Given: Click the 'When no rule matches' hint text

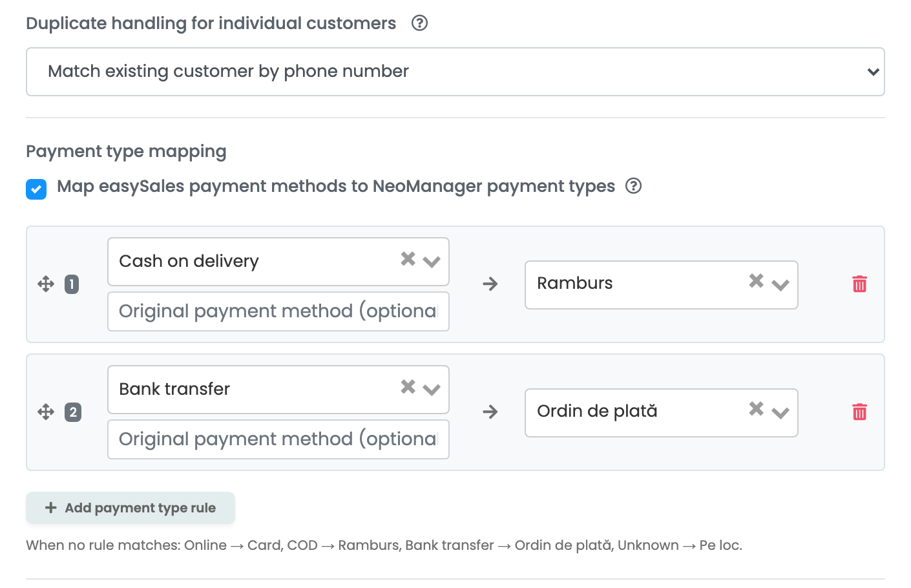Looking at the screenshot, I should point(384,545).
